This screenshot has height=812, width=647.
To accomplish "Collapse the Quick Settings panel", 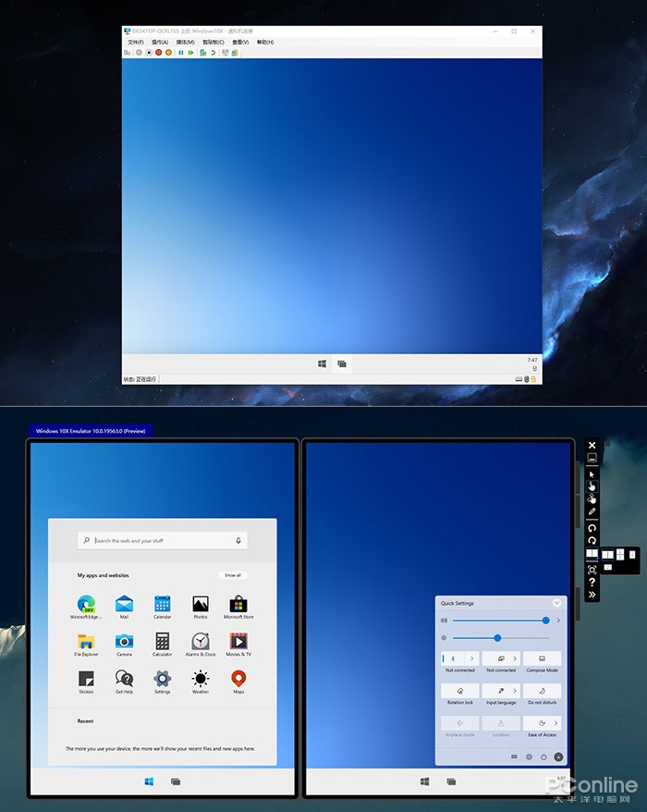I will coord(556,603).
